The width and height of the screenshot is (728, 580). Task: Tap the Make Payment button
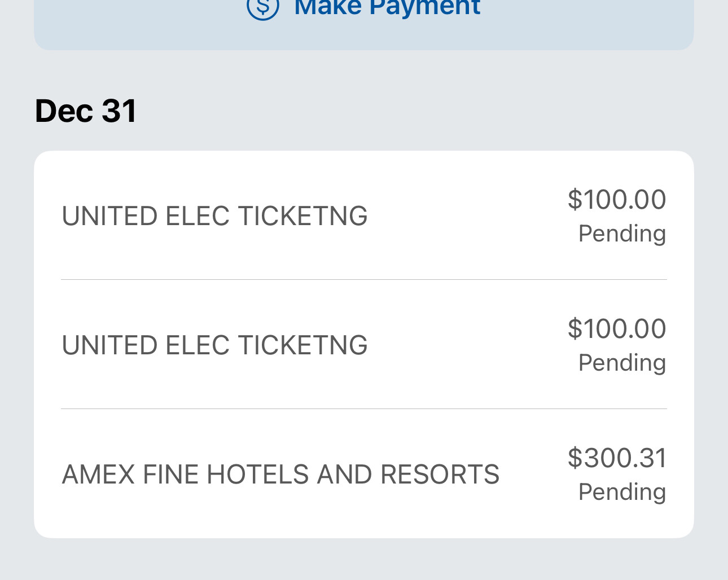click(x=363, y=23)
